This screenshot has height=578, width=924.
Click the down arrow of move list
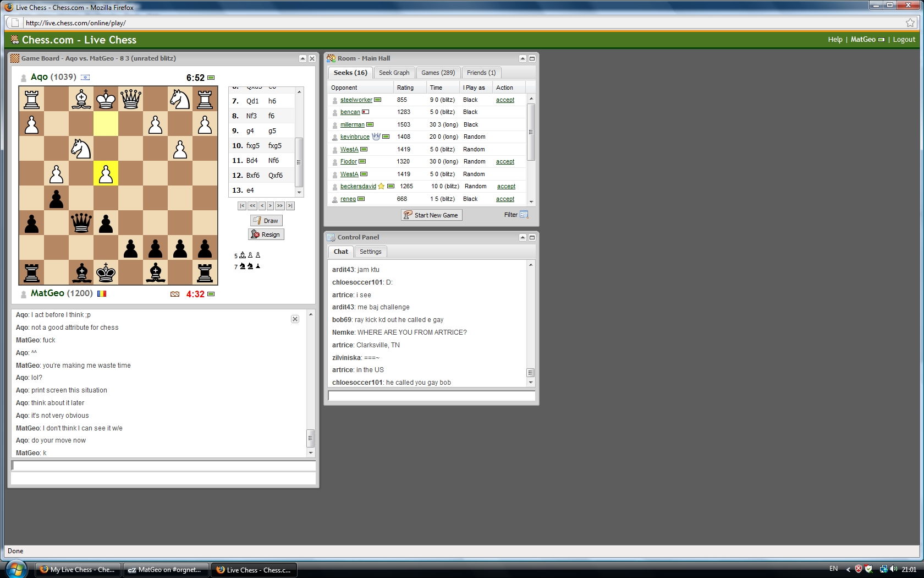(299, 193)
